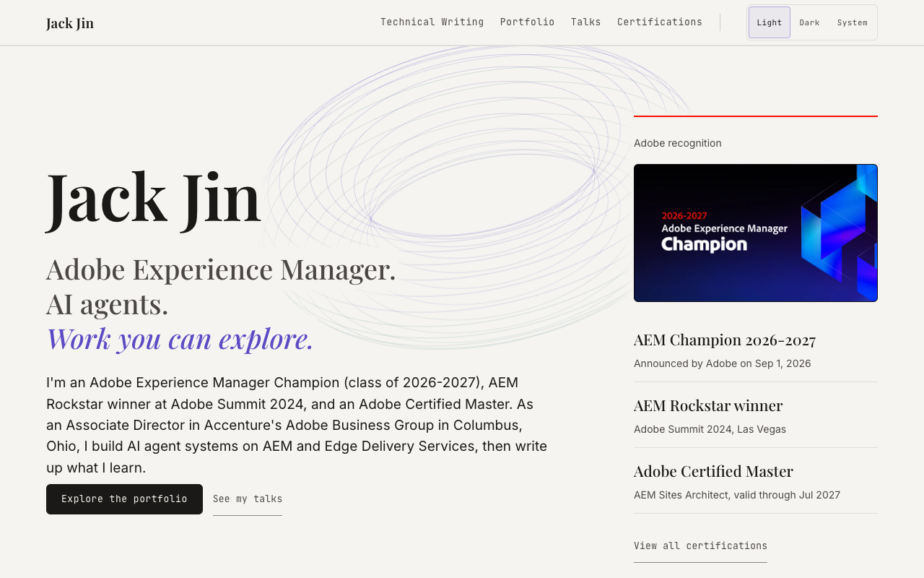Click Explore the portfolio button
The height and width of the screenshot is (578, 924).
point(124,499)
